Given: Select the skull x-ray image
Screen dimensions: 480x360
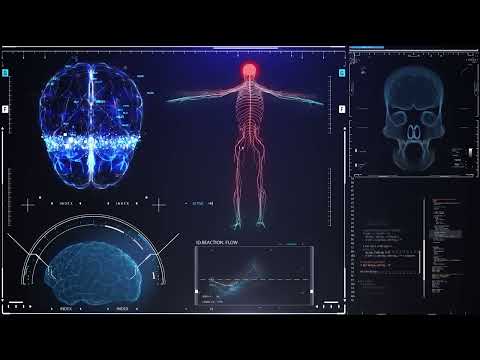Looking at the screenshot, I should click(x=414, y=118).
